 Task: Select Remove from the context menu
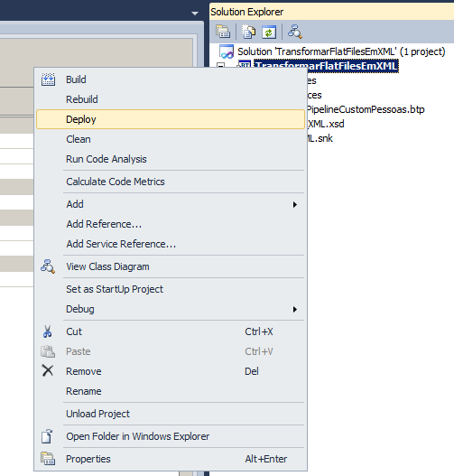(x=170, y=371)
